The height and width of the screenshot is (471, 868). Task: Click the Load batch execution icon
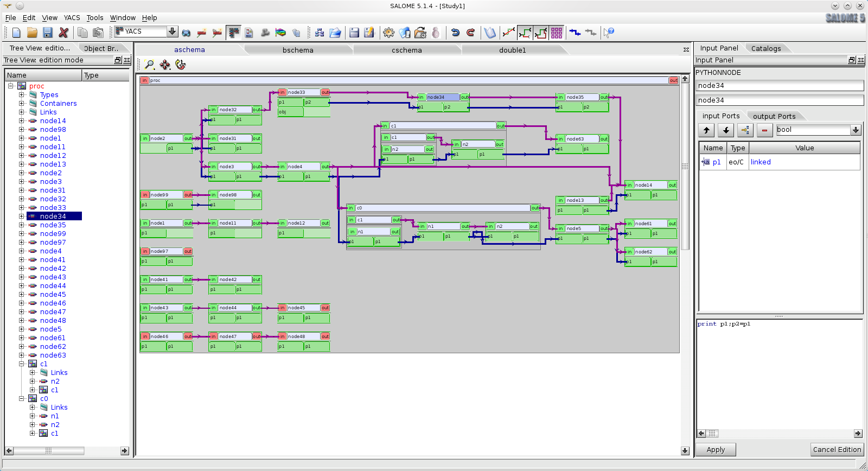pos(420,33)
